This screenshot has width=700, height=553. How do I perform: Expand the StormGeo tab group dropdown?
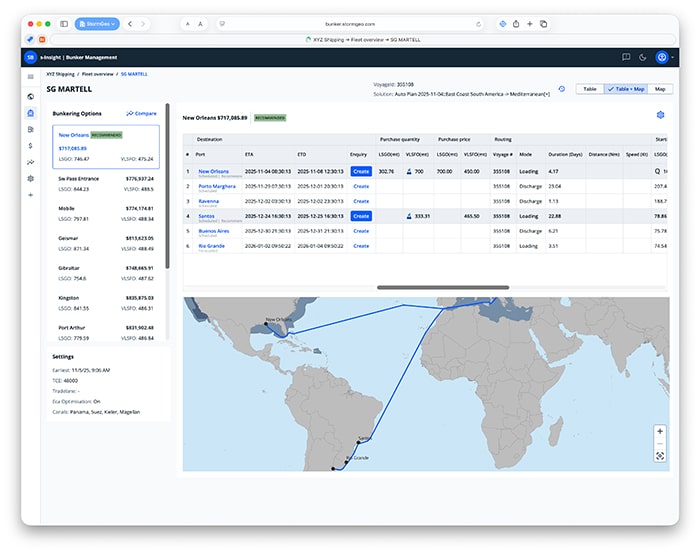click(97, 23)
